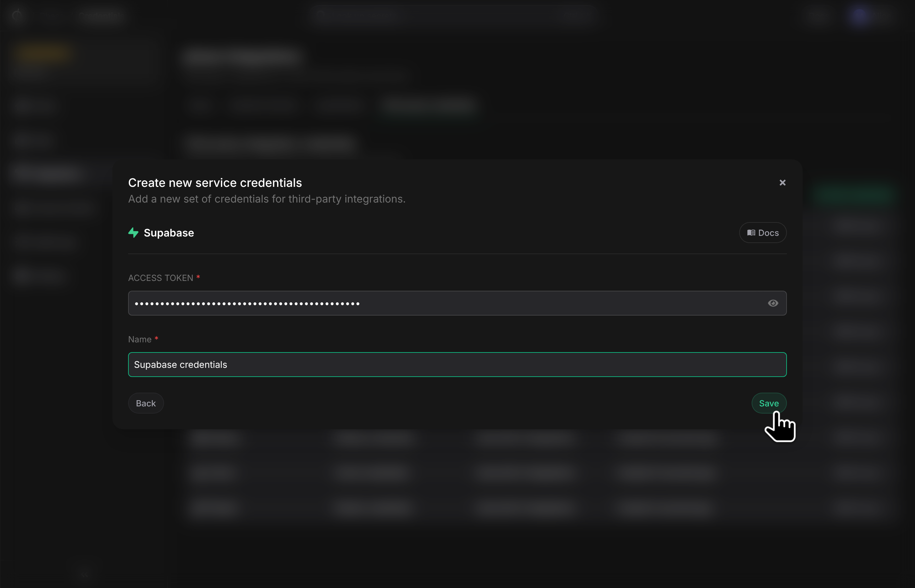
Task: Click the blurred green highlighted tab behind dialog
Action: point(429,106)
